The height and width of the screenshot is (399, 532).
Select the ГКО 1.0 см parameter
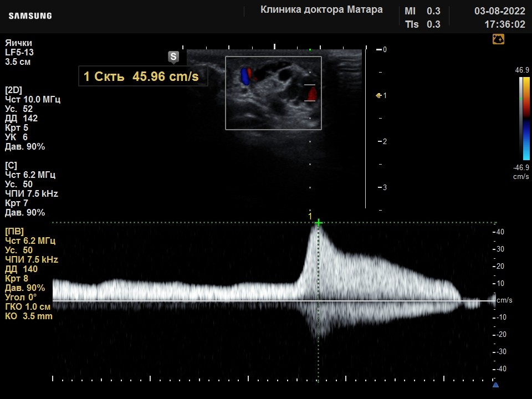[28, 306]
